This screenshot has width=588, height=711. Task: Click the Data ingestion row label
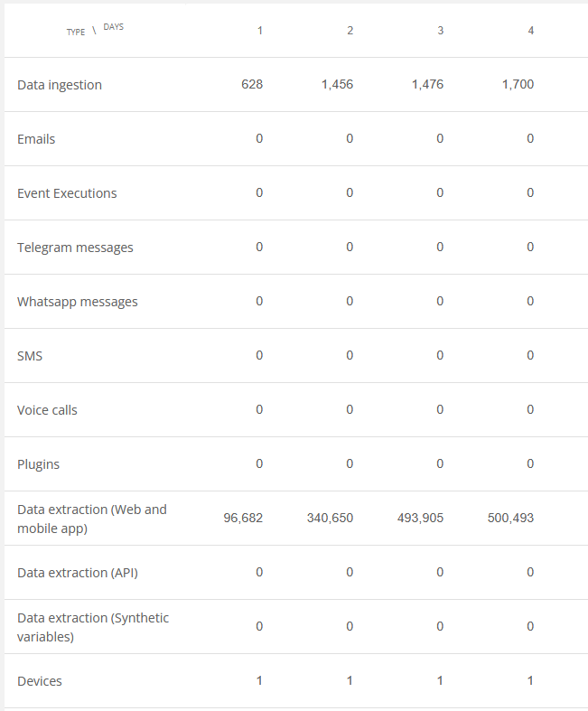(60, 85)
